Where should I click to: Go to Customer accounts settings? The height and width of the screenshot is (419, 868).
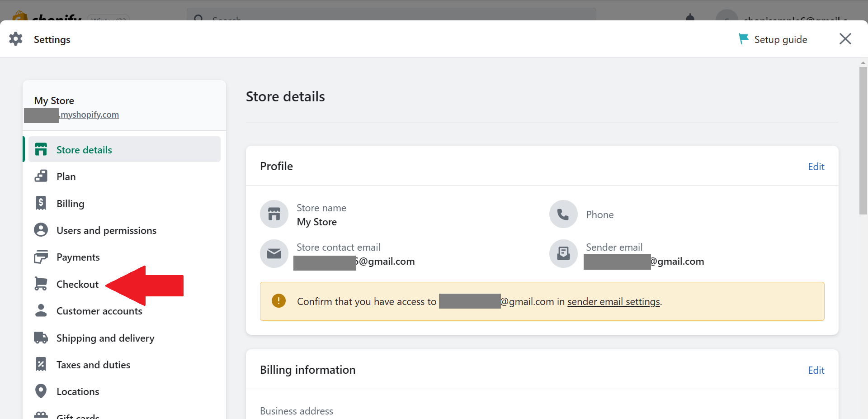(124, 311)
